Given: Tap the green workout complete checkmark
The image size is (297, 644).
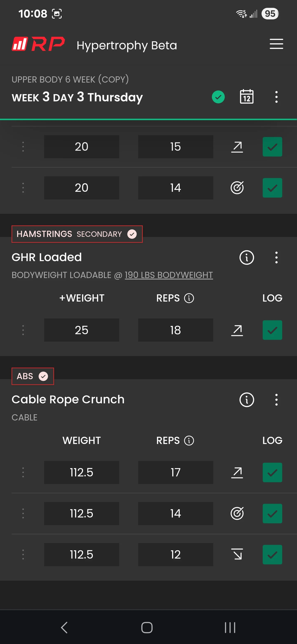Looking at the screenshot, I should click(218, 97).
